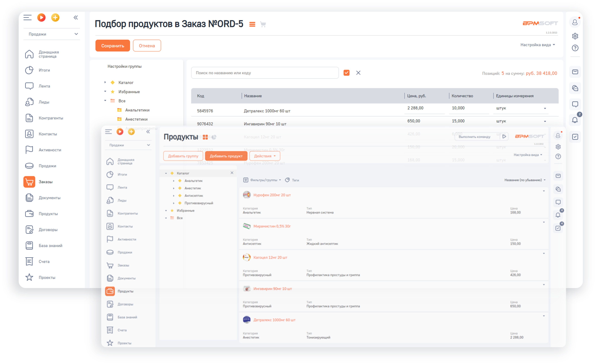Click the Отмена button
Image resolution: width=596 pixels, height=364 pixels.
(147, 46)
